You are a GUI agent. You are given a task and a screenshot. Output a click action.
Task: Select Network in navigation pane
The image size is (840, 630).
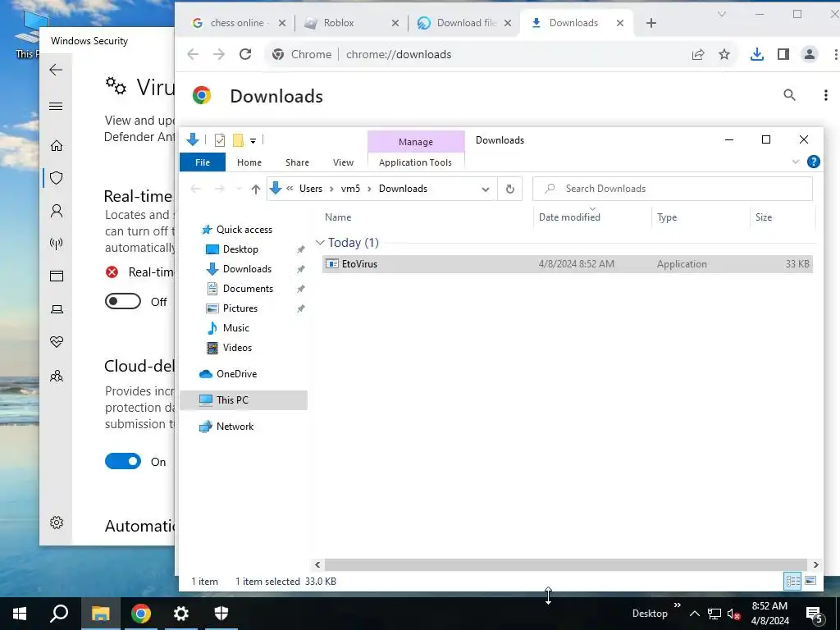(235, 427)
